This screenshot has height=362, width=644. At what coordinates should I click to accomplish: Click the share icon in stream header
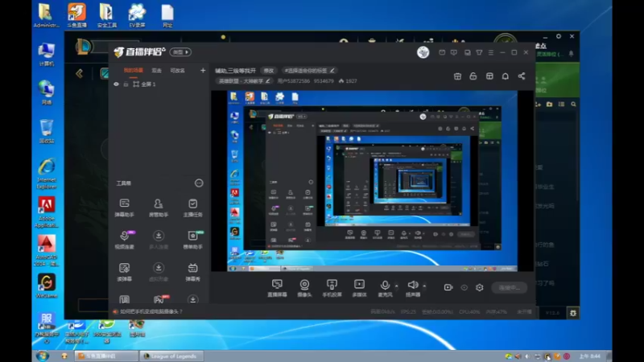[521, 76]
